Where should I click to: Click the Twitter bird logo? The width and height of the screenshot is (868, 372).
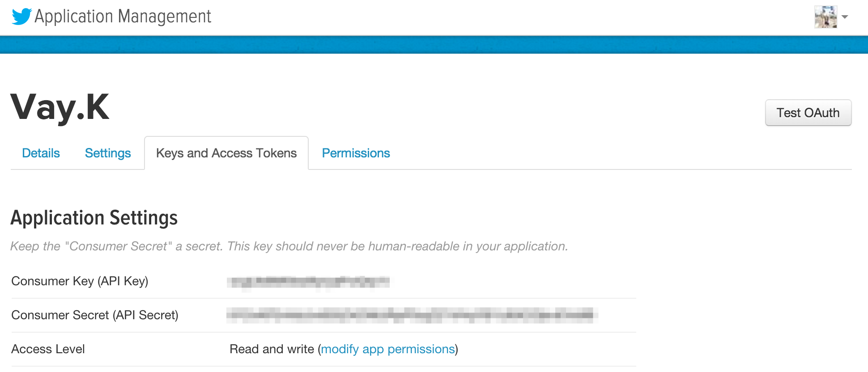coord(21,17)
